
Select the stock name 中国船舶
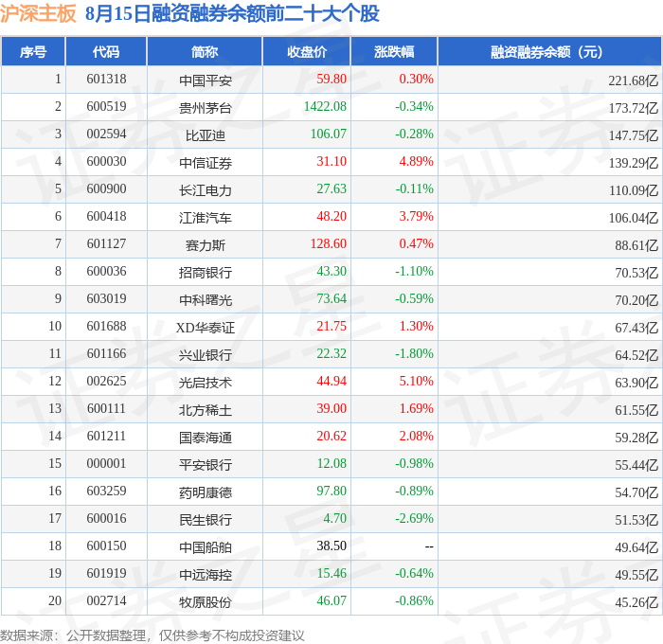206,547
